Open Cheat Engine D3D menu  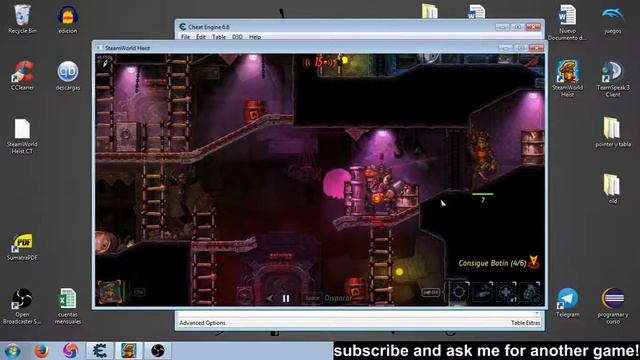click(237, 37)
